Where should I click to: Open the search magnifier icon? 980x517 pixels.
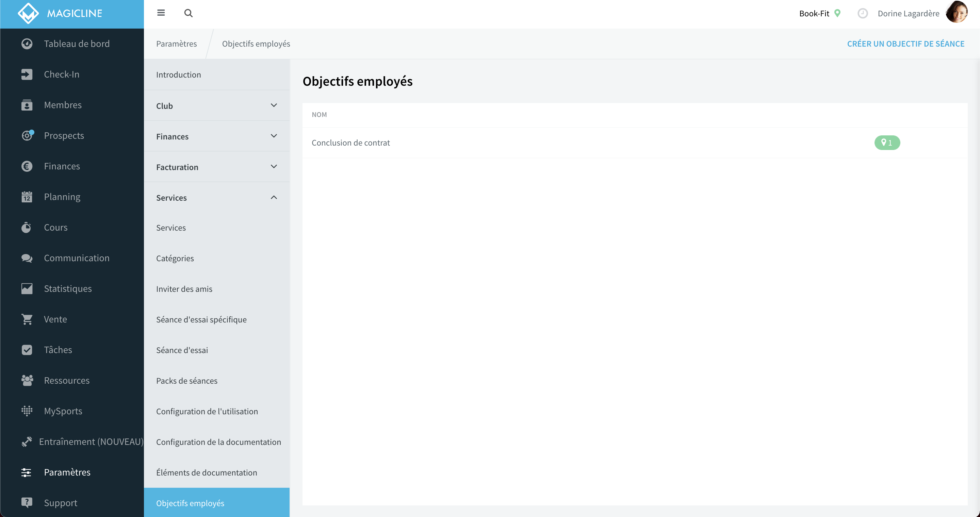[x=188, y=13]
